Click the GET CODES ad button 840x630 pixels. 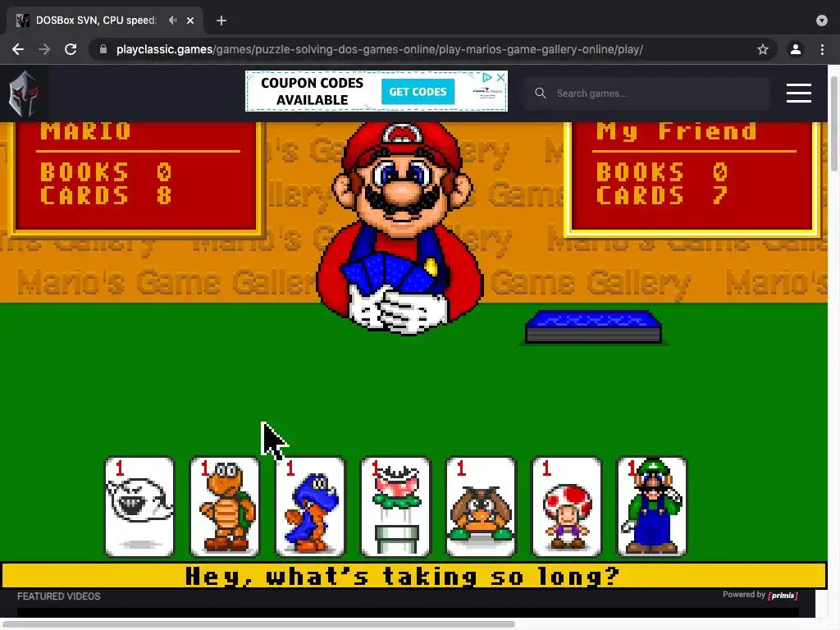click(x=418, y=92)
